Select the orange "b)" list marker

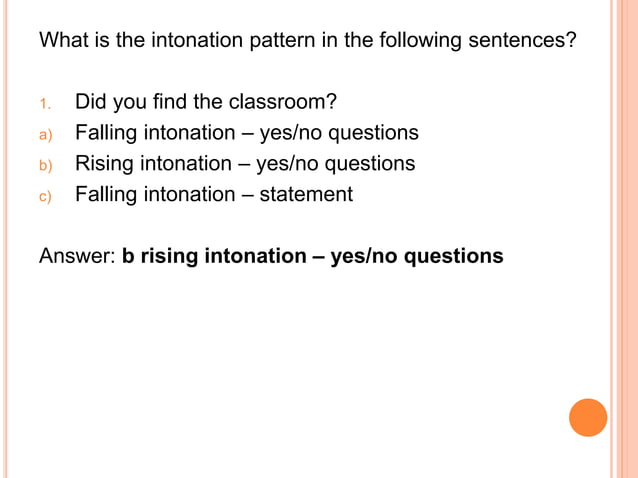click(x=46, y=166)
